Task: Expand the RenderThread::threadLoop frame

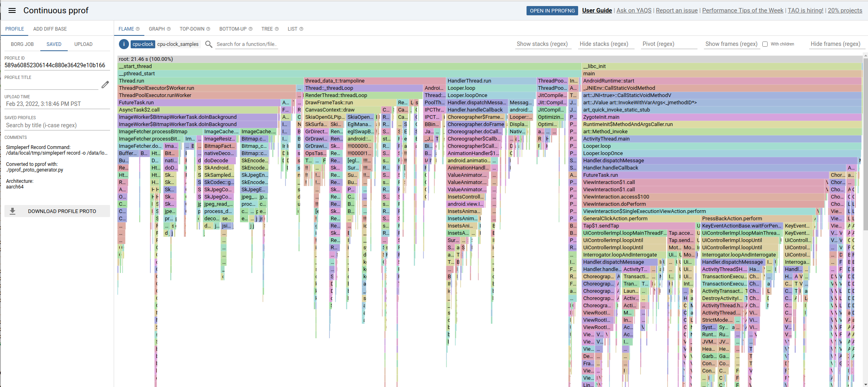Action: (336, 95)
